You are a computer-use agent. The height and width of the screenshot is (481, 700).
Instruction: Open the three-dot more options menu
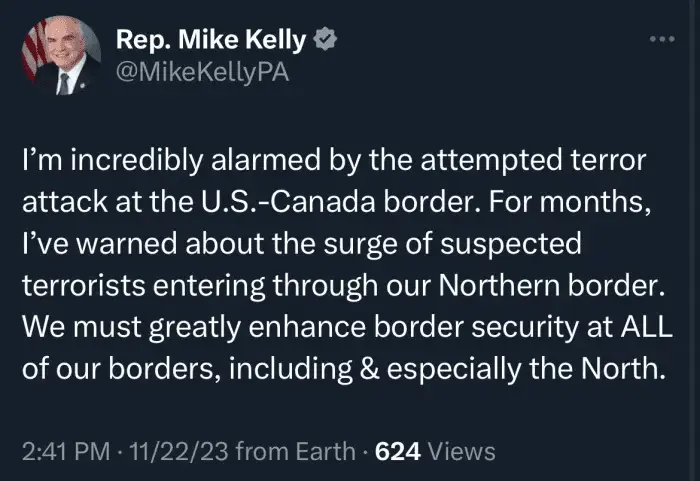[662, 39]
